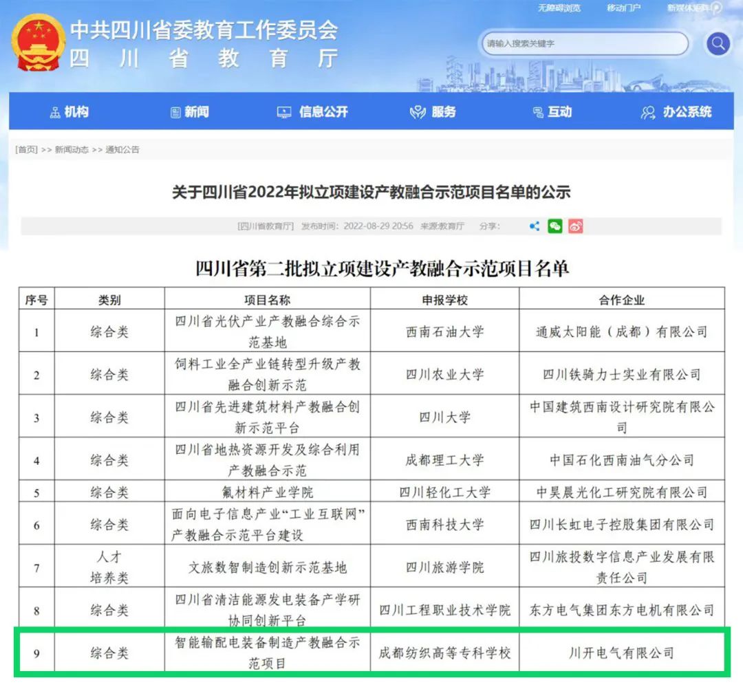This screenshot has height=700, width=743.
Task: Click cell 西南科技大学
Action: point(444,524)
